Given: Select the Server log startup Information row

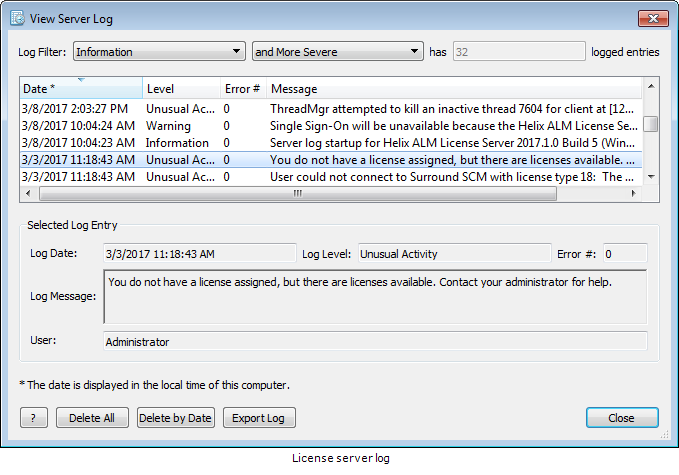Looking at the screenshot, I should 330,143.
